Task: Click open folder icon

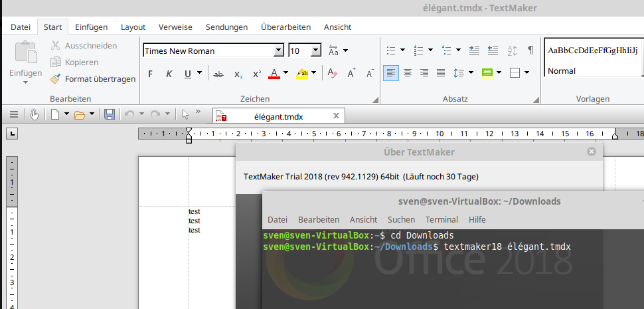Action: pos(80,115)
